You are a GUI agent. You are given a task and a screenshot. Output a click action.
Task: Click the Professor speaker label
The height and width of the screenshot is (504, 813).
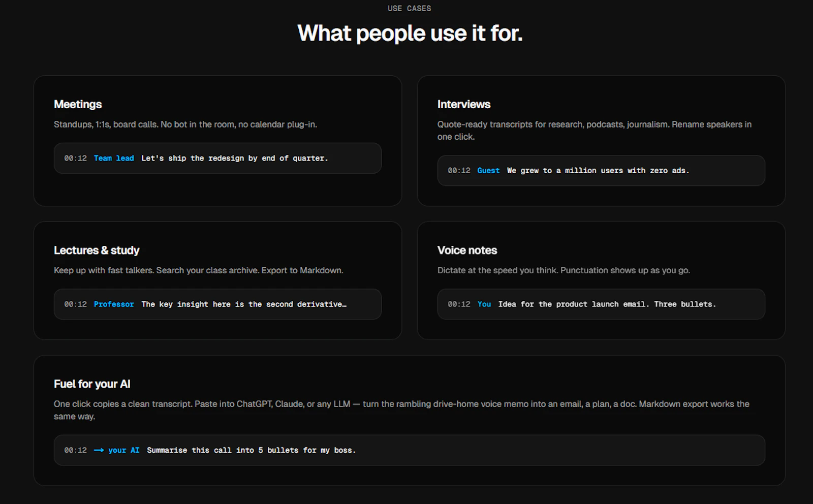[x=114, y=304]
